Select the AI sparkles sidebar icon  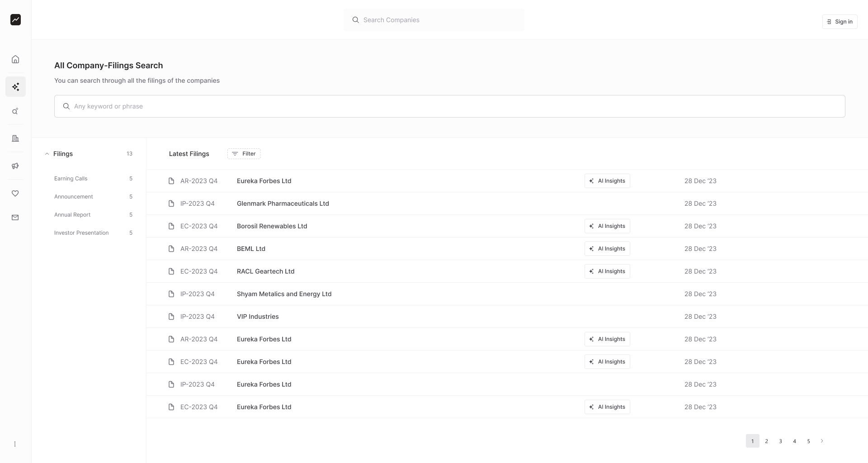15,86
